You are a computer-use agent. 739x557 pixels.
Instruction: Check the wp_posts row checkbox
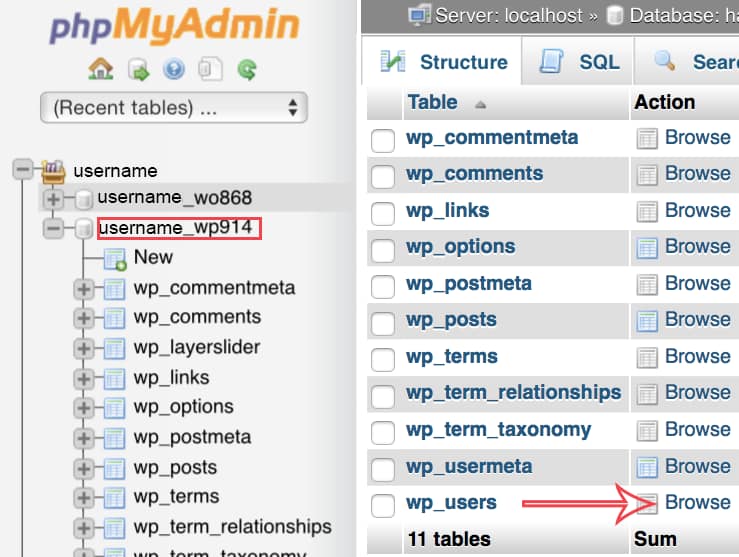383,321
